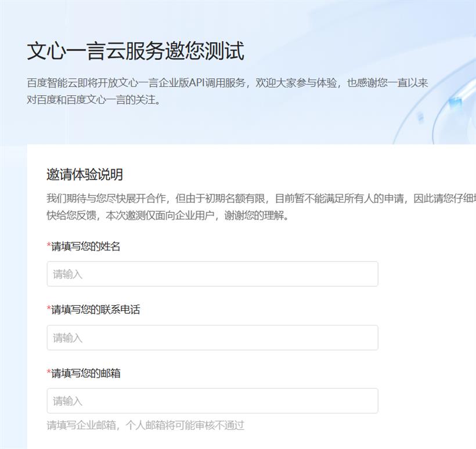The width and height of the screenshot is (476, 449).
Task: Click the line starting 快给您反馈
Action: (x=168, y=215)
